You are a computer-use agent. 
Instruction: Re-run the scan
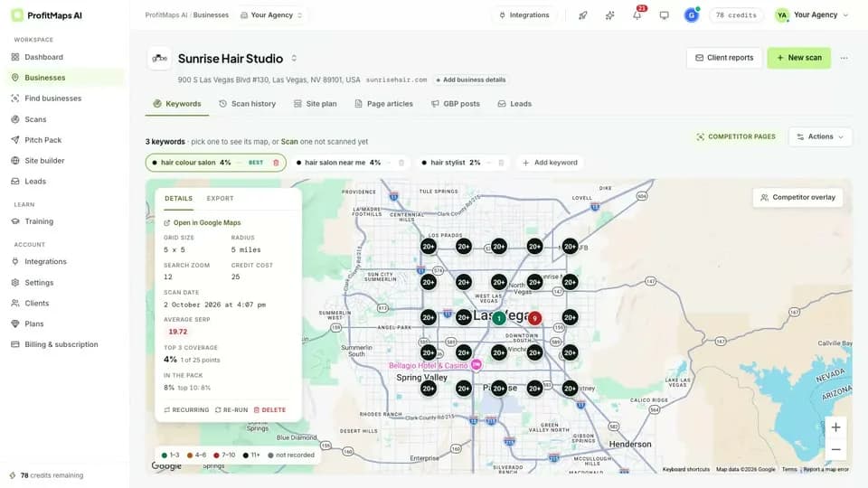pos(231,410)
